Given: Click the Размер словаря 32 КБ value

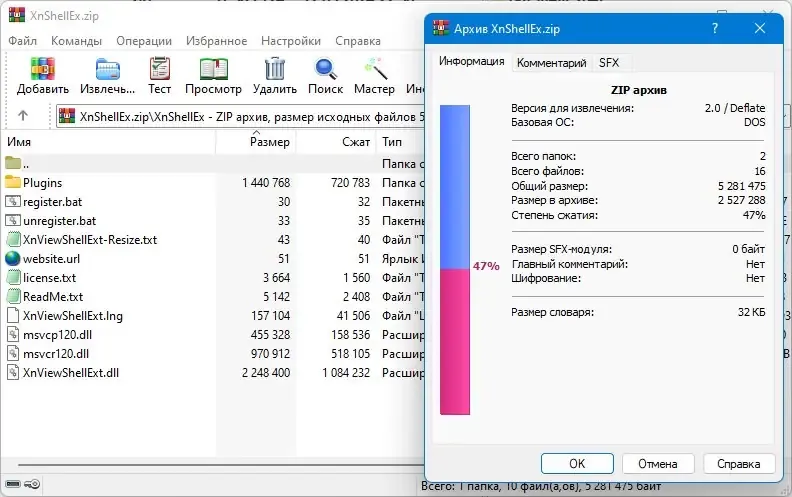Looking at the screenshot, I should [752, 312].
